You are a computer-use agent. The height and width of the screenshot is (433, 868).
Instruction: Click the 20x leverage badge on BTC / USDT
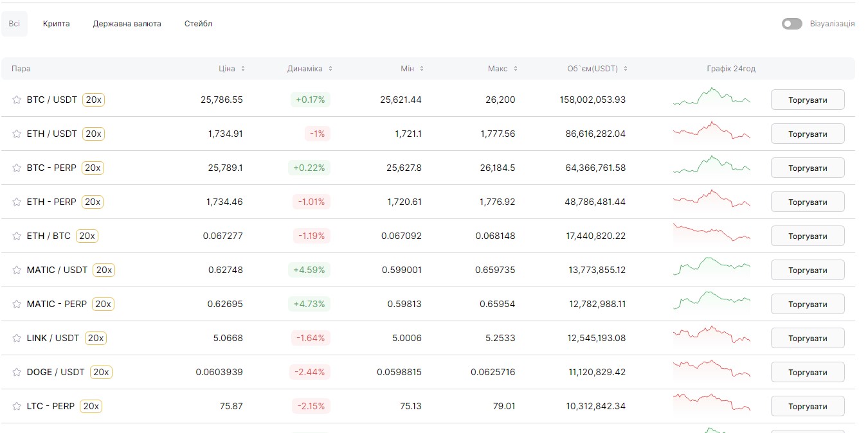click(x=93, y=100)
